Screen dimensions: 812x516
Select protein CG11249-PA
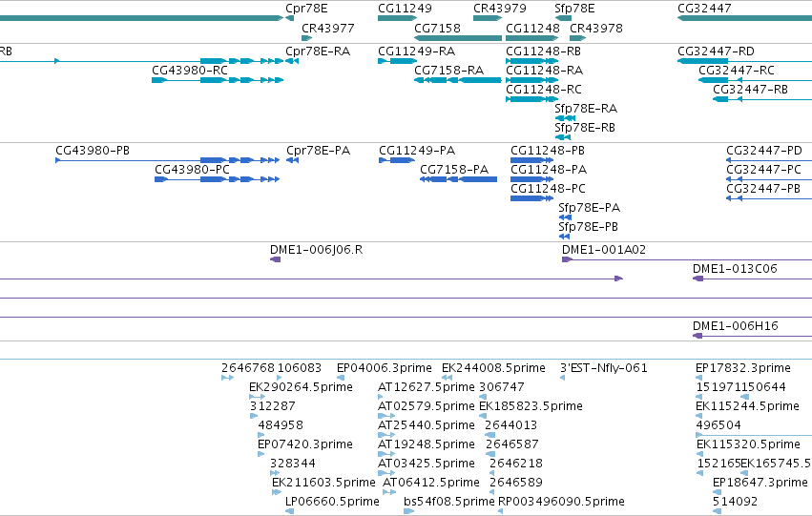pyautogui.click(x=417, y=151)
